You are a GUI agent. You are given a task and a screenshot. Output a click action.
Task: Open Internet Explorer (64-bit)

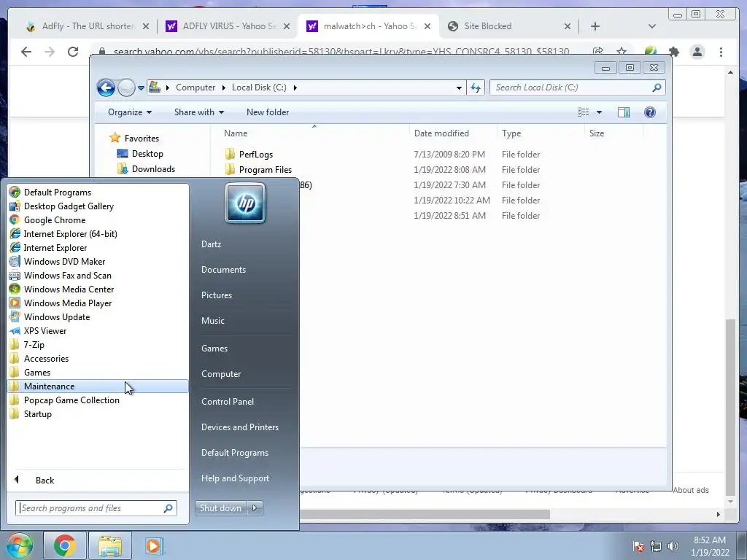pyautogui.click(x=70, y=234)
